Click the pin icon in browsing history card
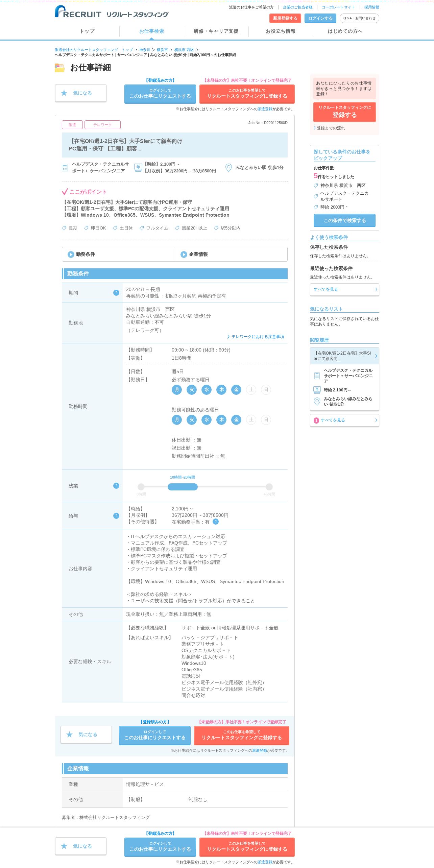Viewport: 434px width, 868px height. pyautogui.click(x=317, y=402)
